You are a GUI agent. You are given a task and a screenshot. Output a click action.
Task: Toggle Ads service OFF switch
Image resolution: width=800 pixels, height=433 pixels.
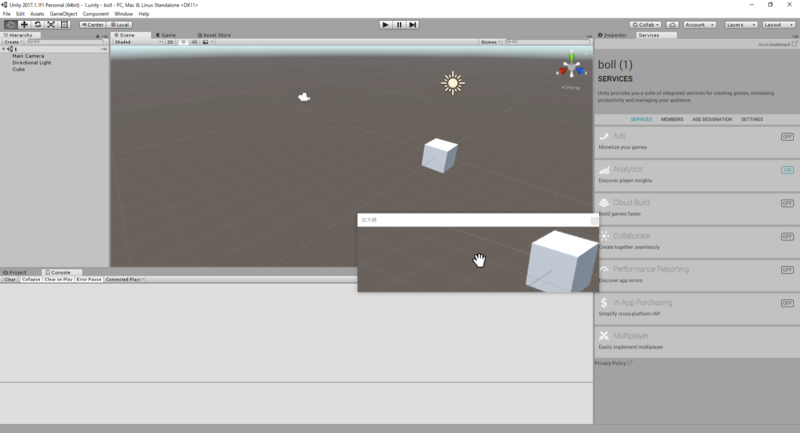787,137
